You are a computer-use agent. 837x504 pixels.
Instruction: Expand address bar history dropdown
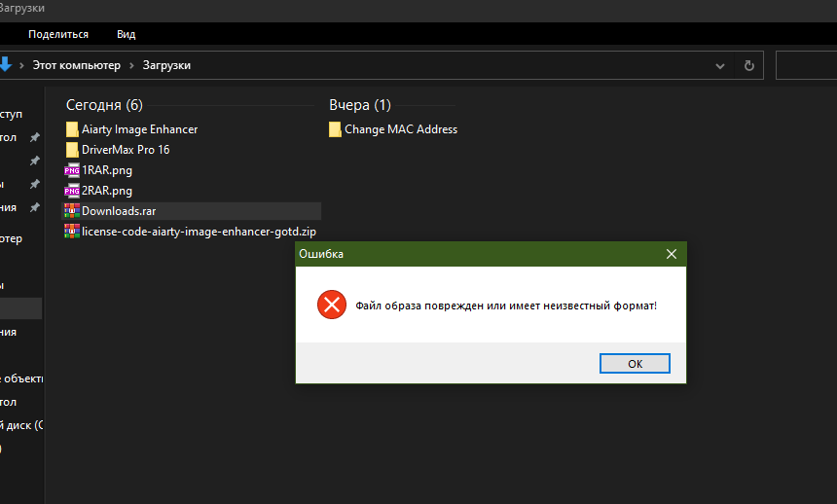(x=720, y=65)
